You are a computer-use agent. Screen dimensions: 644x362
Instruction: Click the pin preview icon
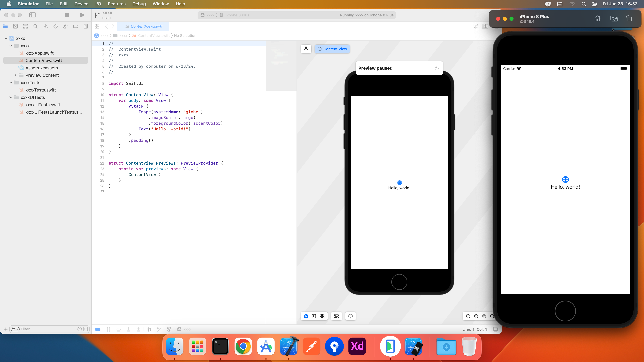(x=306, y=49)
